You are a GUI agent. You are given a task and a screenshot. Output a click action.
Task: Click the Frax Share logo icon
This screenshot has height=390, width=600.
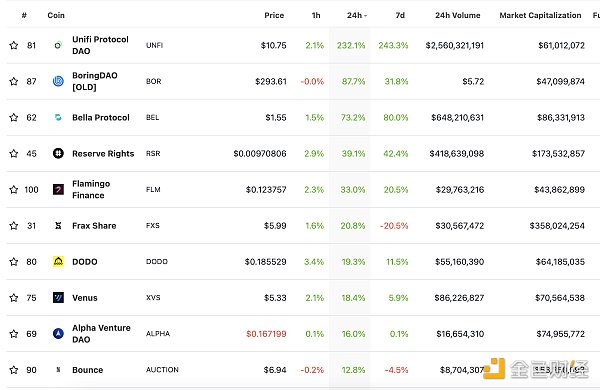(x=58, y=225)
